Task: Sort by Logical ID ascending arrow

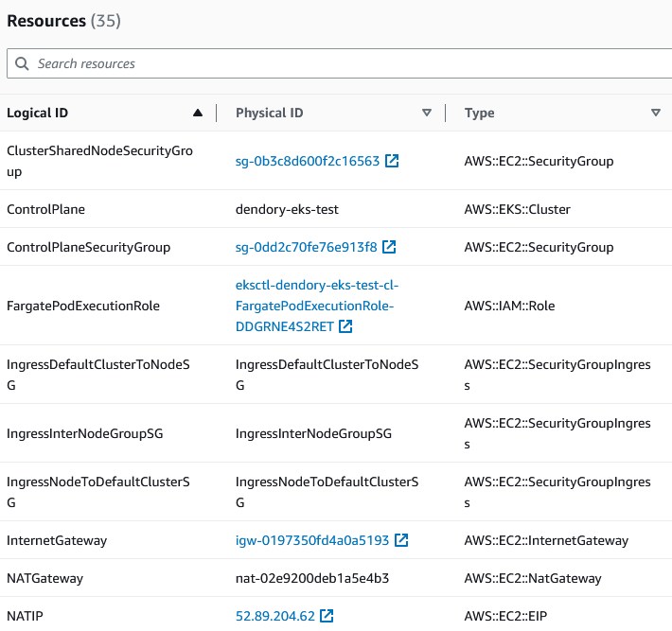Action: coord(197,113)
